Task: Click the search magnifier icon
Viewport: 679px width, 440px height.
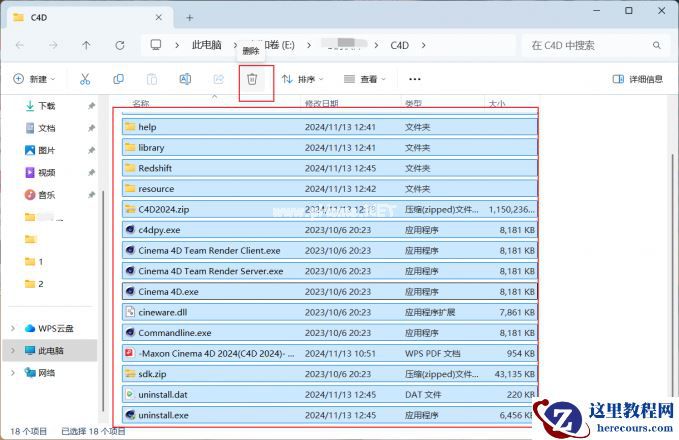Action: (x=656, y=45)
